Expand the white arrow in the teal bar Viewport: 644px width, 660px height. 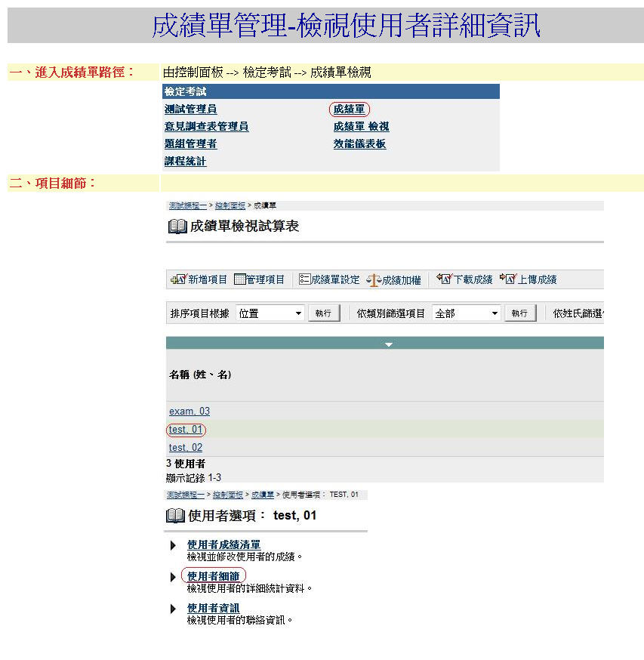(x=389, y=344)
